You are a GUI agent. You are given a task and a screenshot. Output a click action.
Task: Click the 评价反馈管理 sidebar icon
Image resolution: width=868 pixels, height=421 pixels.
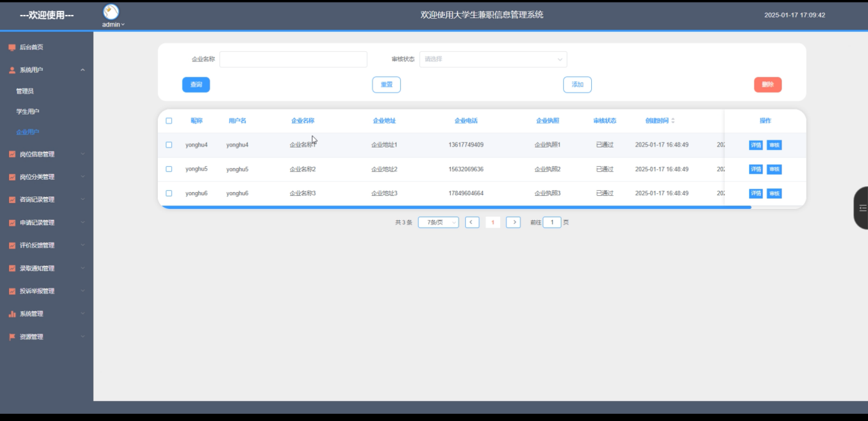(12, 246)
